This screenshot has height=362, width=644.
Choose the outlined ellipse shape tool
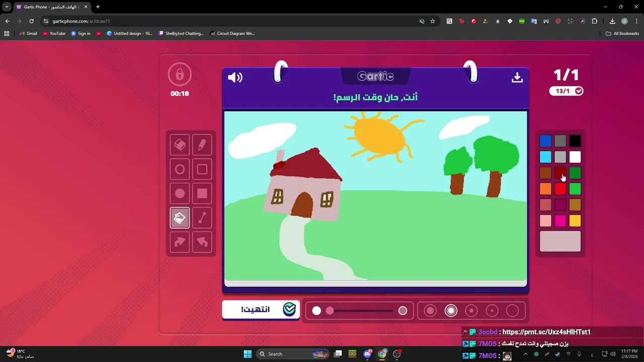(180, 169)
